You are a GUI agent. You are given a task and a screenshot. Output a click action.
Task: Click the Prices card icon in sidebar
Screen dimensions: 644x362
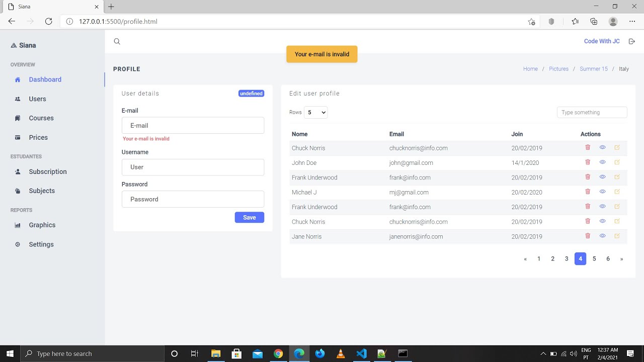click(18, 137)
